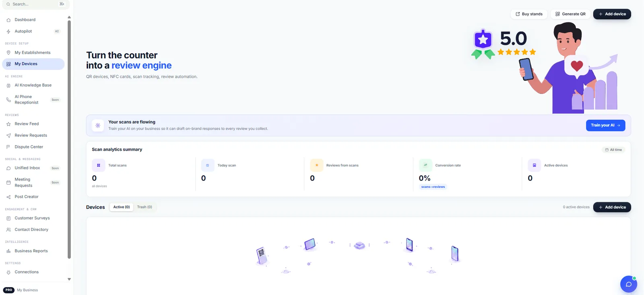Click the AI Knowledge Base icon
This screenshot has width=644, height=295.
pyautogui.click(x=8, y=85)
